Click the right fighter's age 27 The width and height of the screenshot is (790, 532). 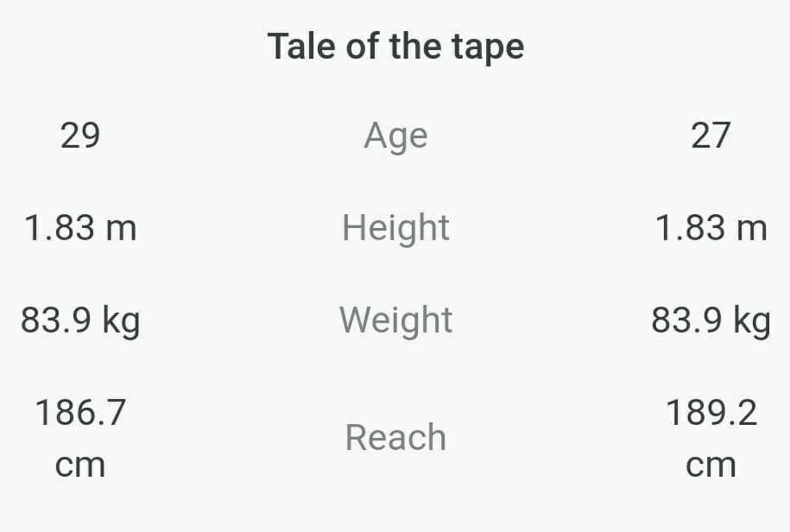(x=711, y=136)
